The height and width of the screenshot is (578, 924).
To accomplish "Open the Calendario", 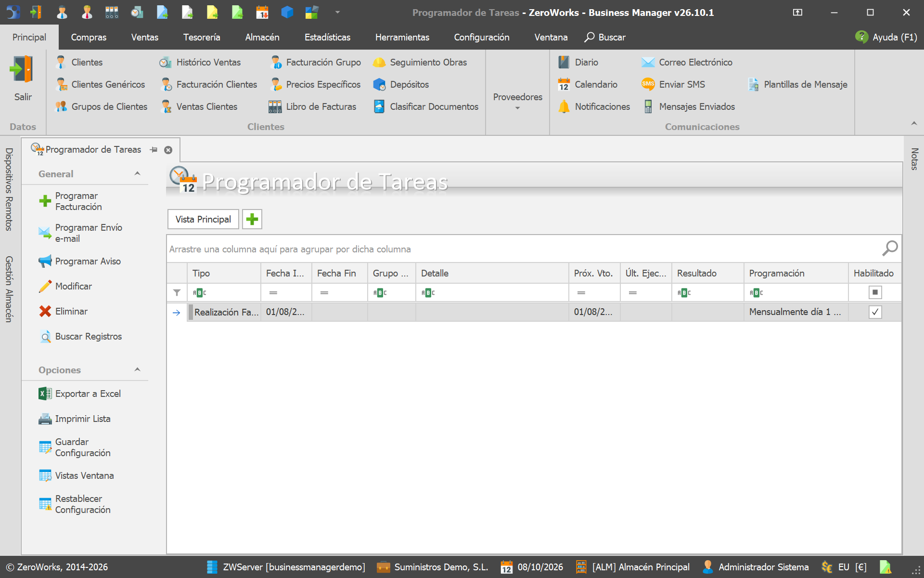I will point(588,84).
